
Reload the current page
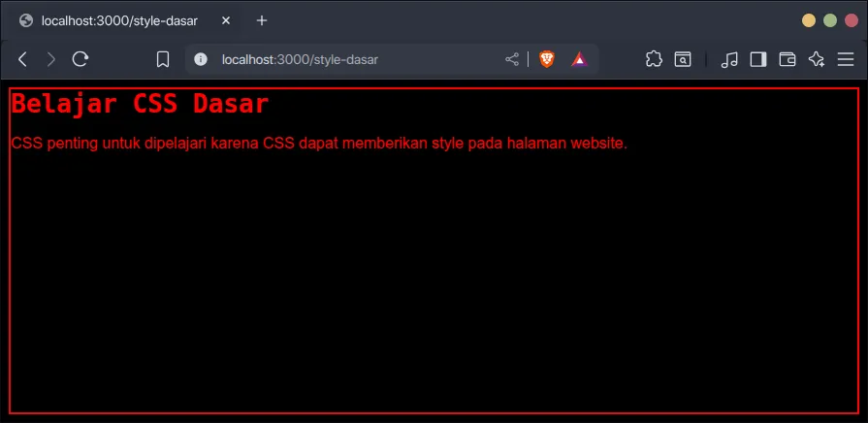pyautogui.click(x=80, y=59)
